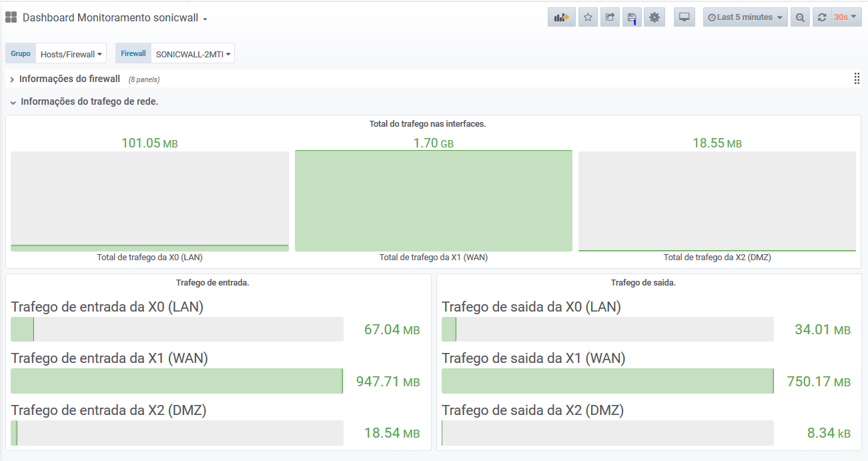Screen dimensions: 868x461
Task: Star this dashboard as favorite
Action: 588,17
